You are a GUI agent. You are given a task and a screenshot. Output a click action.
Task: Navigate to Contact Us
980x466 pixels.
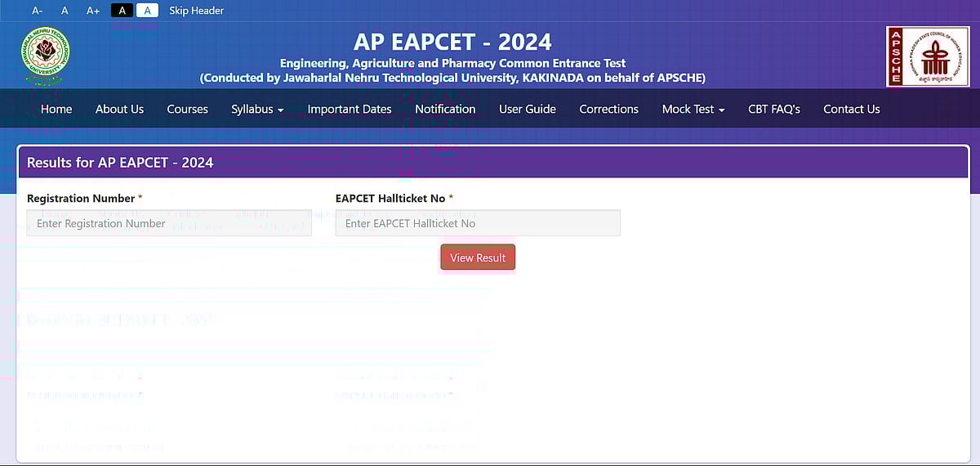point(852,109)
